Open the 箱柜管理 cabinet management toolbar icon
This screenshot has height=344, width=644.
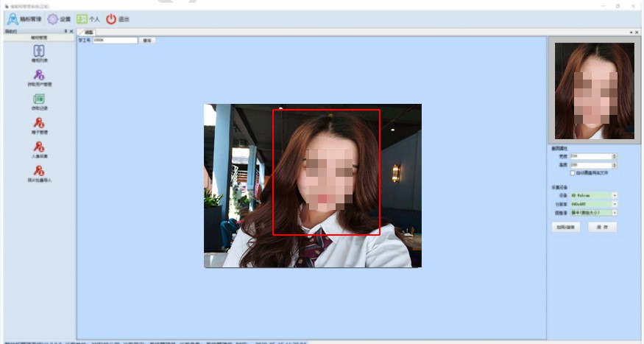(x=13, y=19)
